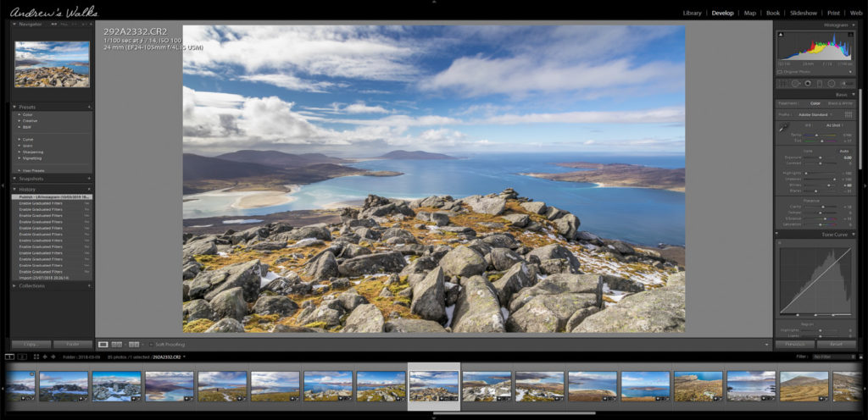Click the Previous button
868x420 pixels.
794,345
